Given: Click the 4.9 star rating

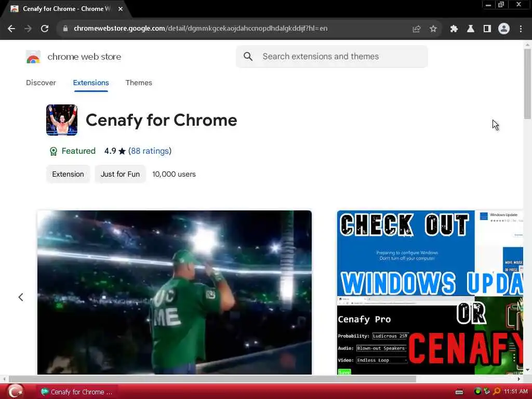Looking at the screenshot, I should click(x=115, y=151).
